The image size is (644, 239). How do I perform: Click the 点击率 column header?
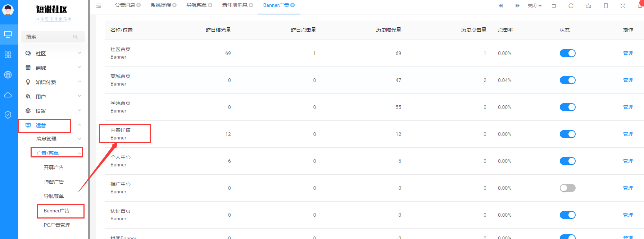click(505, 30)
